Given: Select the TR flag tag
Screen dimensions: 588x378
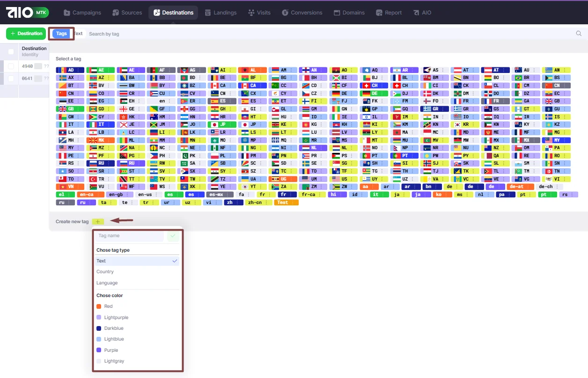Looking at the screenshot, I should click(101, 179).
